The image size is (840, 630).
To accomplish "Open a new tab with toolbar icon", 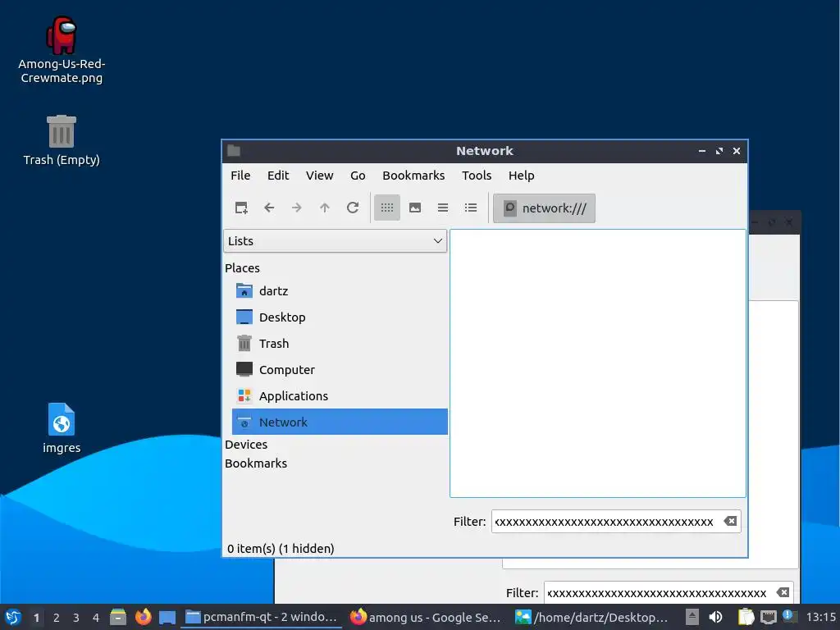I will tap(241, 208).
